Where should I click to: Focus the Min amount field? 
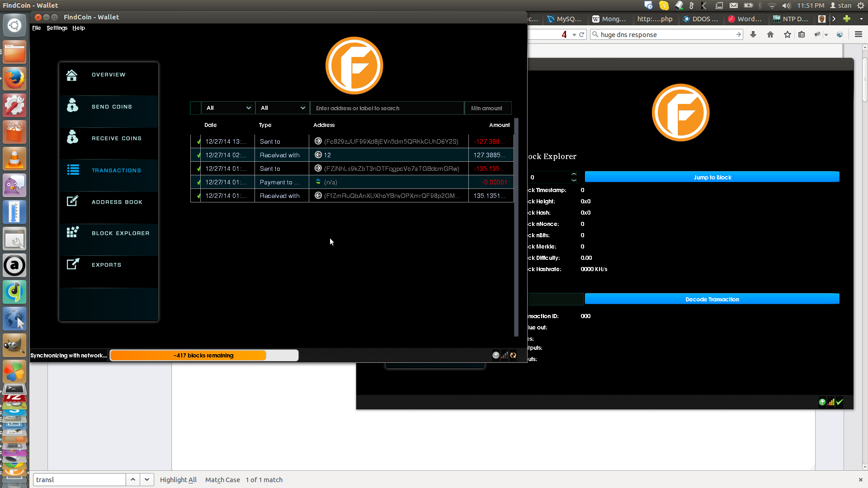[x=488, y=108]
